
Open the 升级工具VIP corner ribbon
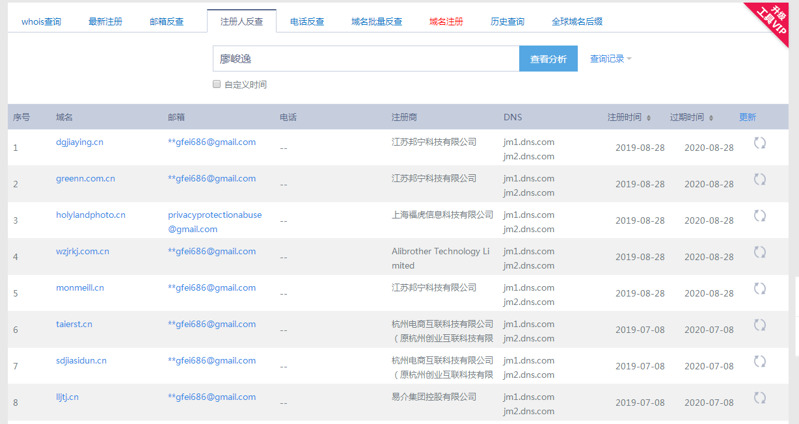(771, 21)
